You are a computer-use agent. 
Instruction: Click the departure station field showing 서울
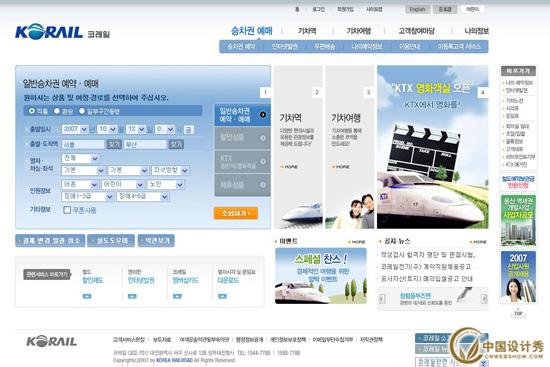[83, 145]
